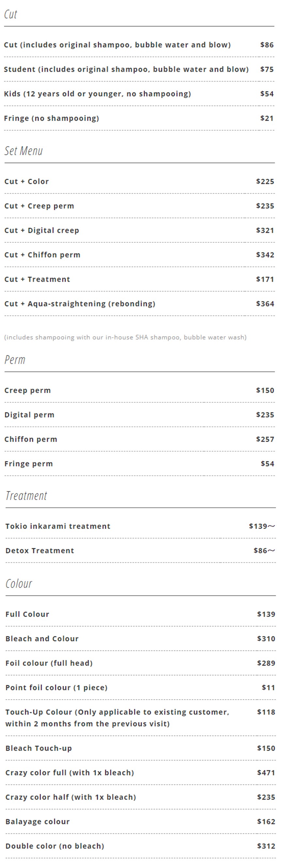Click Cut + Chiffon perm entry
Image resolution: width=281 pixels, height=868 pixels.
(42, 255)
